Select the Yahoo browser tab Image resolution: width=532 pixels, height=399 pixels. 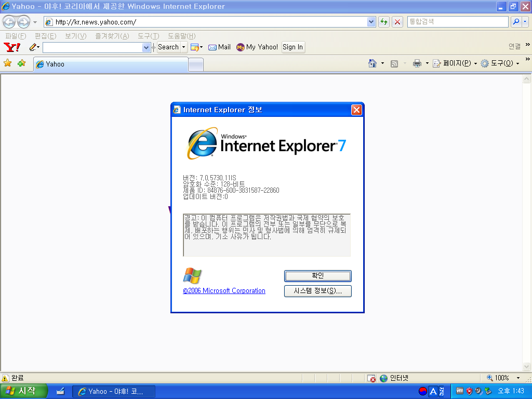tap(111, 64)
